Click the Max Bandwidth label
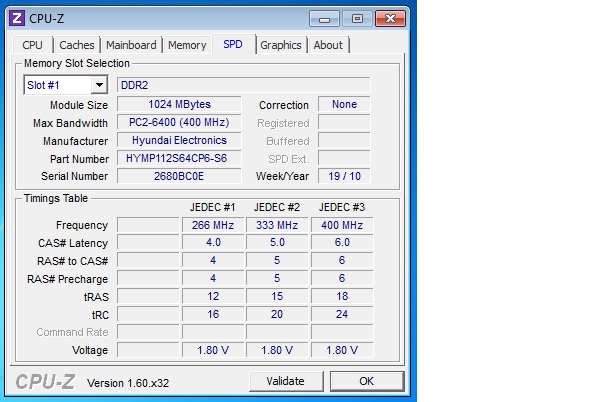The width and height of the screenshot is (614, 402). coord(70,123)
